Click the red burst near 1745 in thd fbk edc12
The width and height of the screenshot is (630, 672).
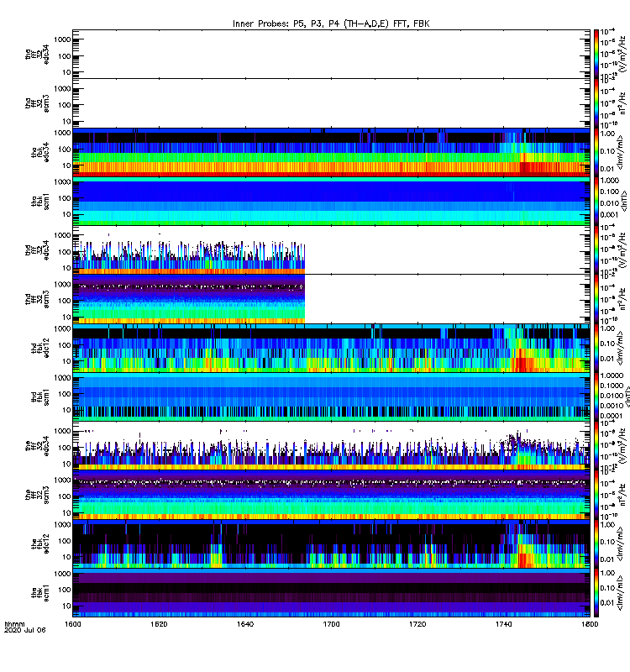(522, 362)
